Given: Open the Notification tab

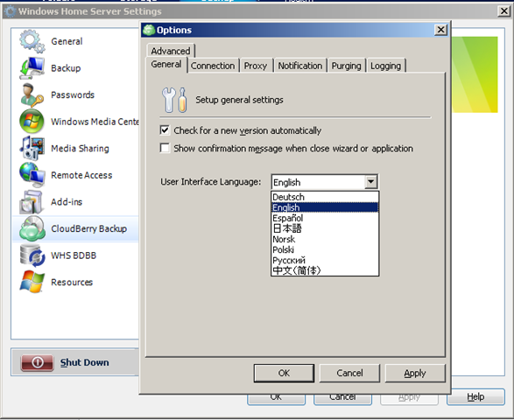Looking at the screenshot, I should pyautogui.click(x=300, y=66).
